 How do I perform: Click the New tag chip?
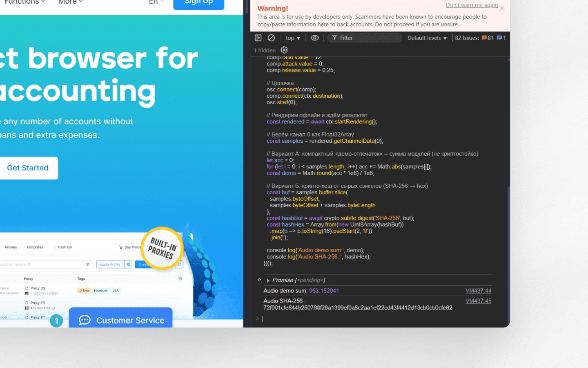click(x=84, y=291)
